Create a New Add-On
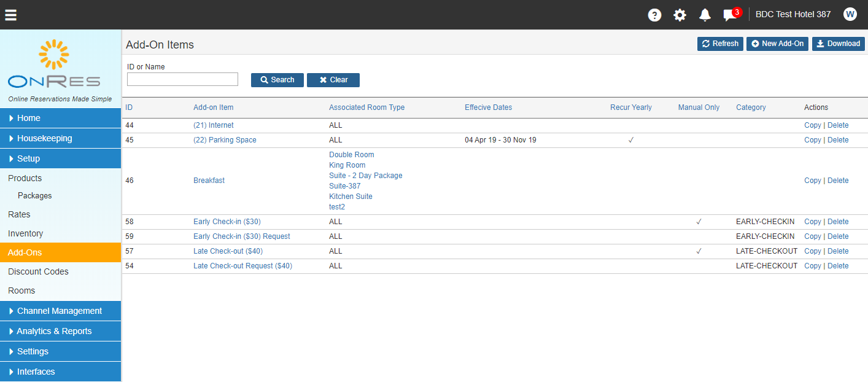868x382 pixels. (x=777, y=44)
